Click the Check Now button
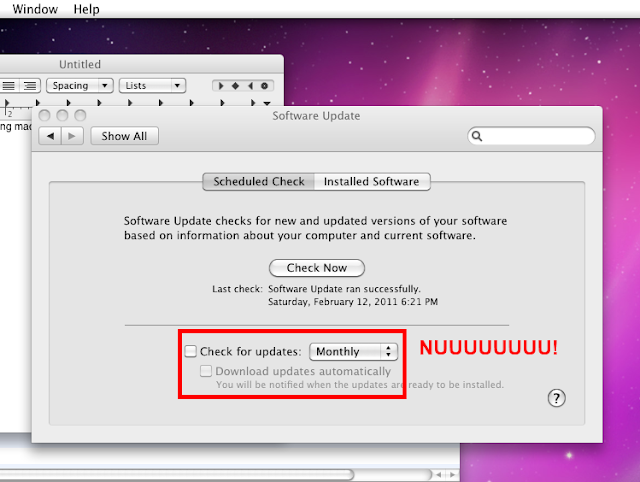 coord(317,268)
